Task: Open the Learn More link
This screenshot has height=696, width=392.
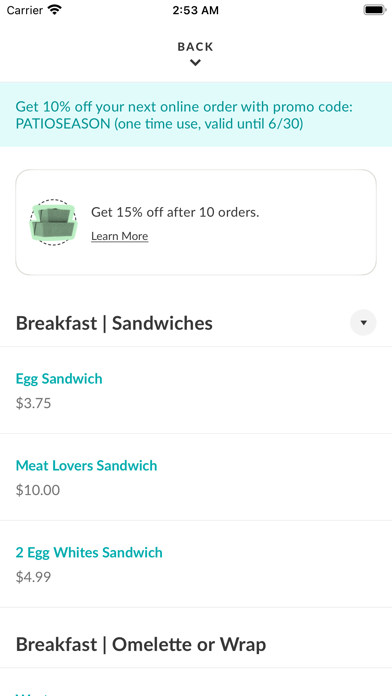Action: pyautogui.click(x=119, y=236)
